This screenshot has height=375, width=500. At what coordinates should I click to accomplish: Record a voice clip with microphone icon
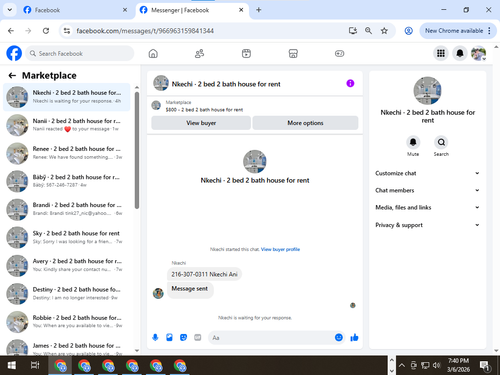155,338
